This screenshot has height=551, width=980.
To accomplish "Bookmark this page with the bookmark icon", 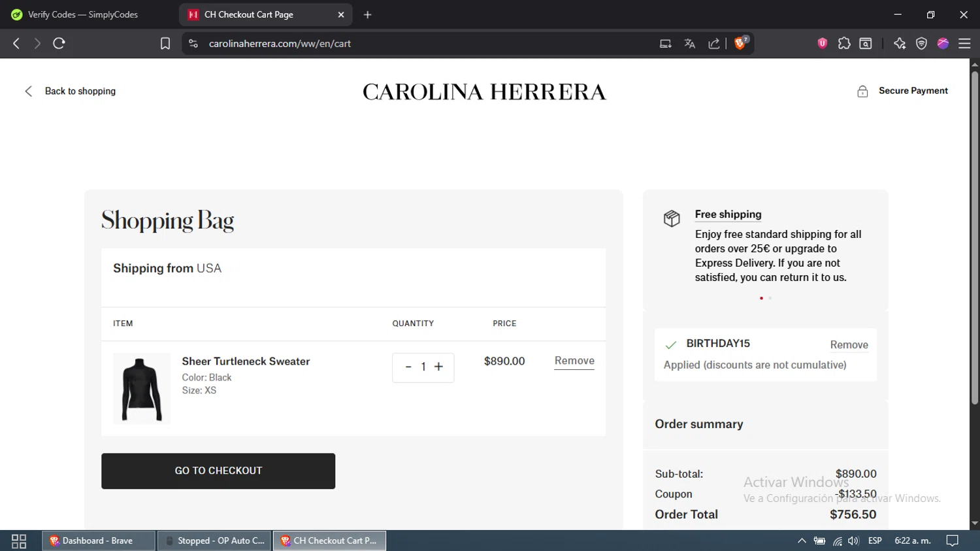I will [165, 44].
